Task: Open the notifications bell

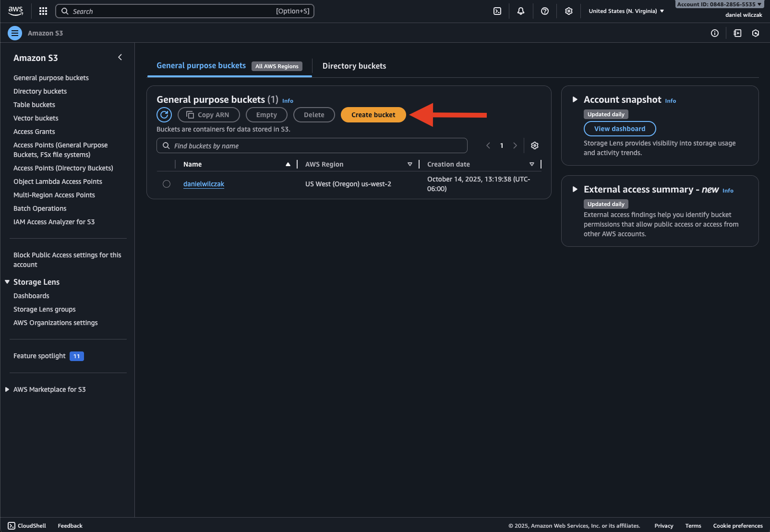Action: [x=521, y=11]
